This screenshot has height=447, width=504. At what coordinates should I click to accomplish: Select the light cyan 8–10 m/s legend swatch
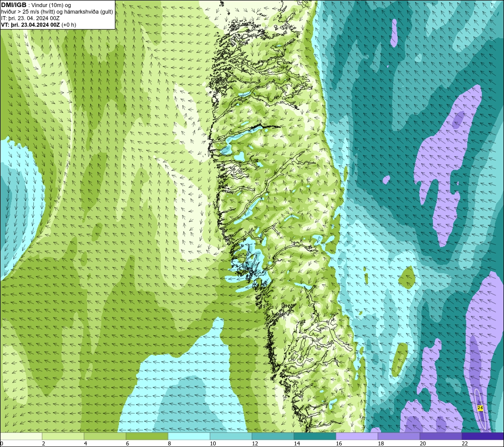tap(189, 436)
